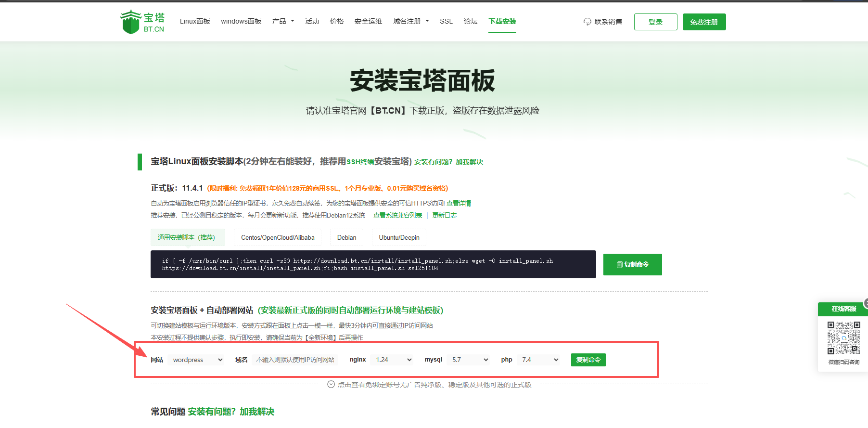Click the 正式版：11.4.1 version text
Screen dimensions: 868x428
pos(177,188)
